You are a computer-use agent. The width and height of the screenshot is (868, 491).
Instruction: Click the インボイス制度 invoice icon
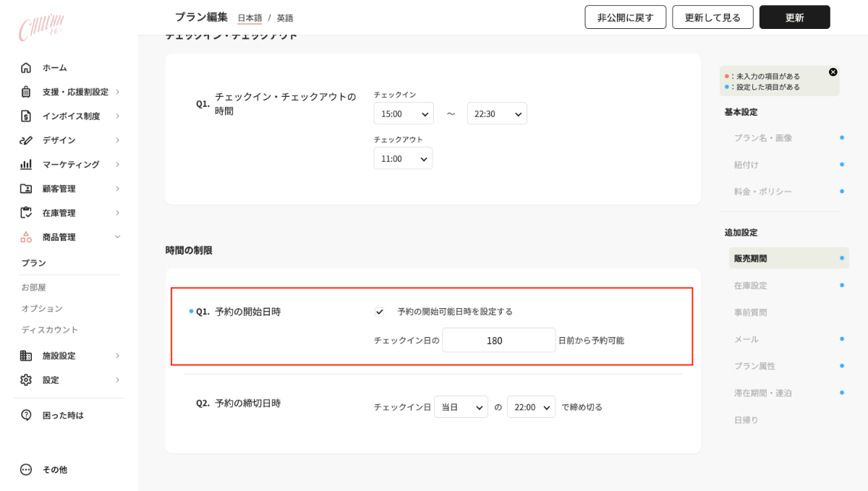coord(26,116)
